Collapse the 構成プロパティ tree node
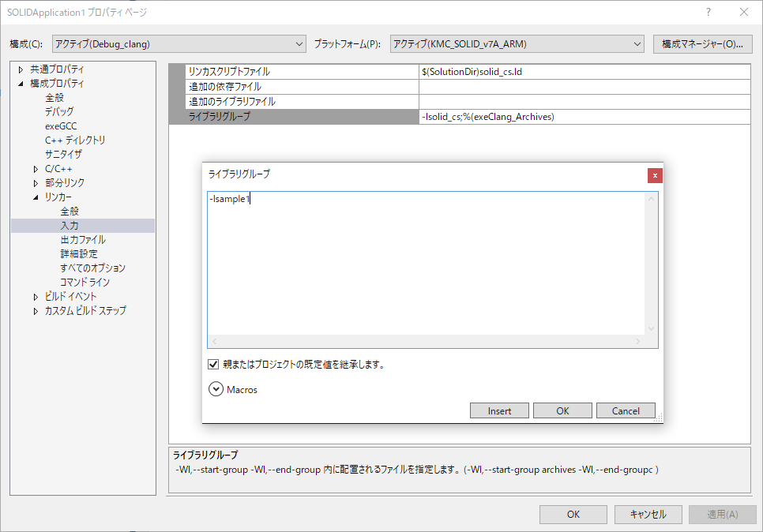 coord(21,84)
